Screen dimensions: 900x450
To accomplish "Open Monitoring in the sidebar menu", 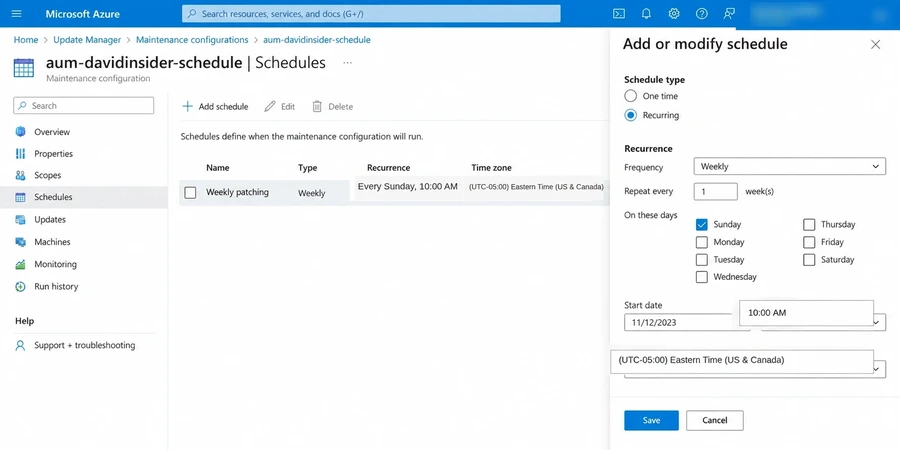I will [55, 264].
